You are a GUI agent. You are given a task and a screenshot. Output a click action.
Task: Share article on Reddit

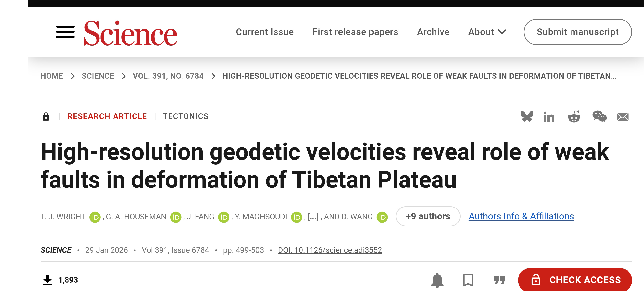pos(574,116)
